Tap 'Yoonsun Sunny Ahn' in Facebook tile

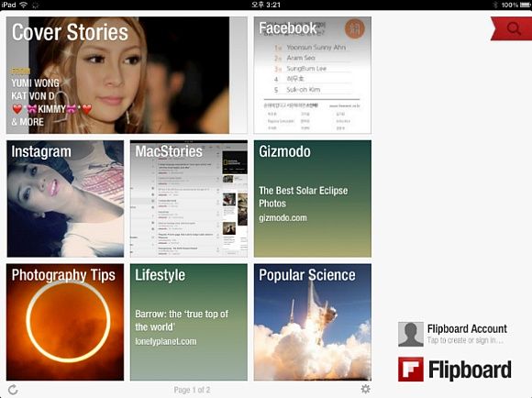pos(316,48)
